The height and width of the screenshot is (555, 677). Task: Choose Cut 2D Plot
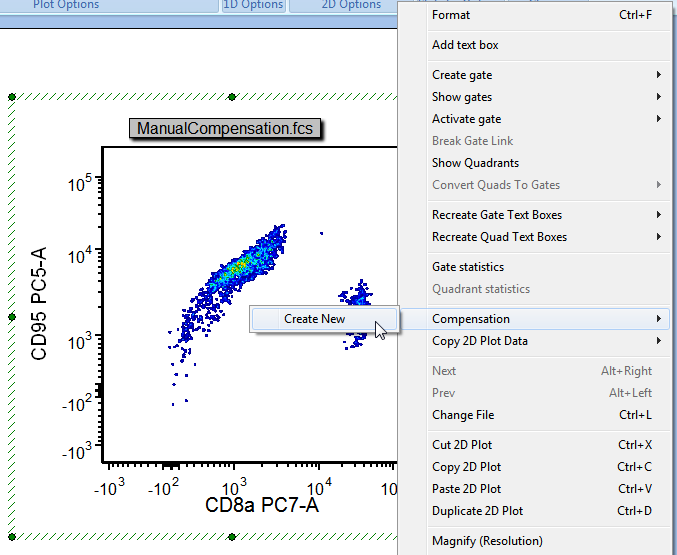pyautogui.click(x=462, y=445)
